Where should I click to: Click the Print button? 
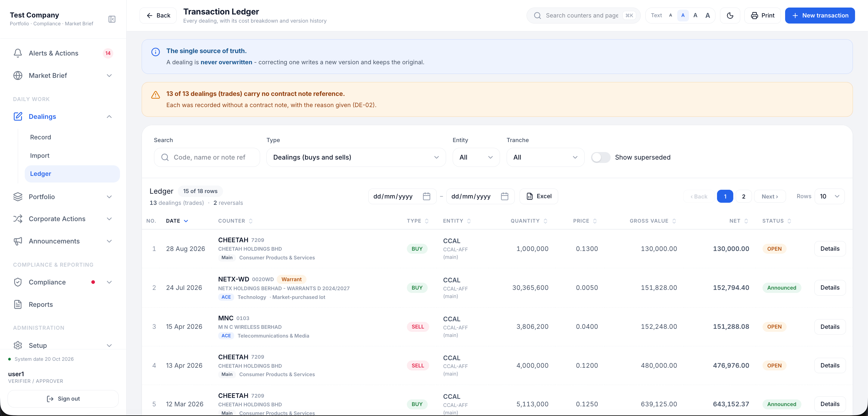[x=762, y=15]
